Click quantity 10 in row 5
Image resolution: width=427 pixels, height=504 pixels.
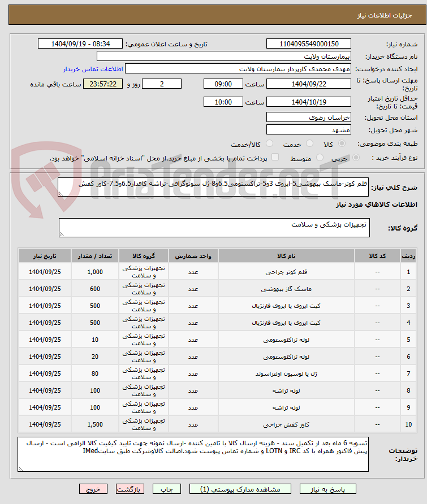tap(95, 340)
